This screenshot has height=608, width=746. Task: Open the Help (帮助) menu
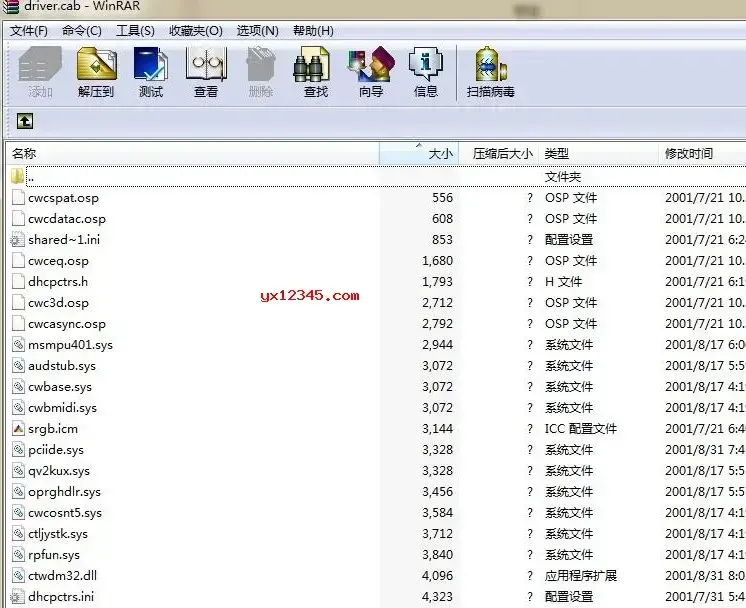coord(313,31)
